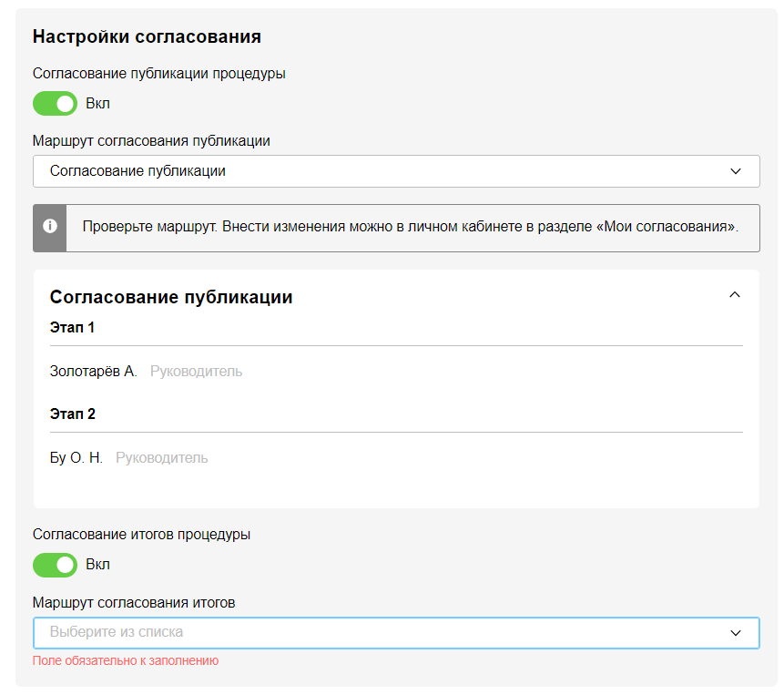Click the info icon in the notice banner
Viewport: 784px width, 695px height.
tap(50, 227)
